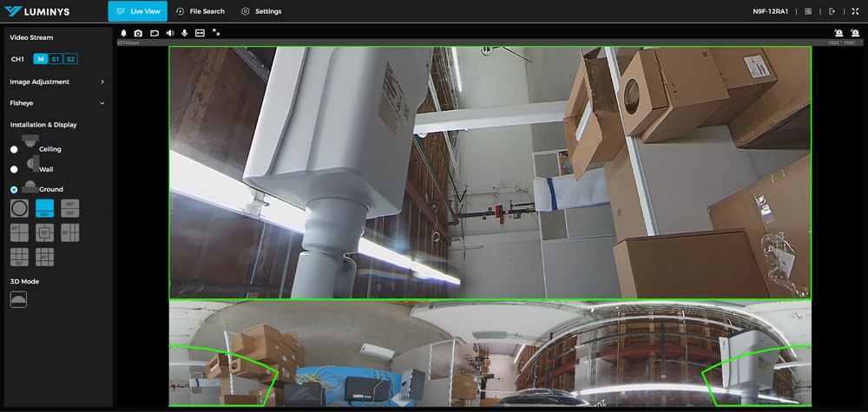Open the Settings tab
868x412 pixels.
tap(260, 11)
